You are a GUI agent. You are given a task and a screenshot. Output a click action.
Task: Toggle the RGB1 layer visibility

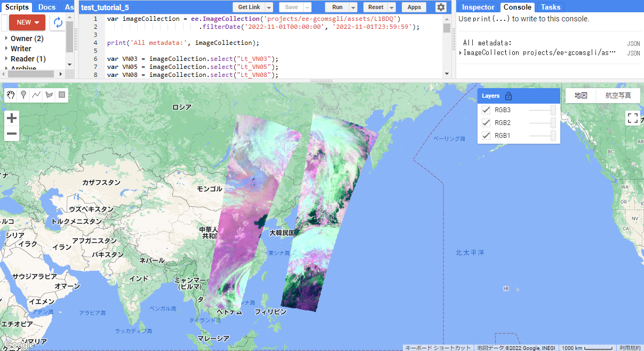pyautogui.click(x=486, y=136)
